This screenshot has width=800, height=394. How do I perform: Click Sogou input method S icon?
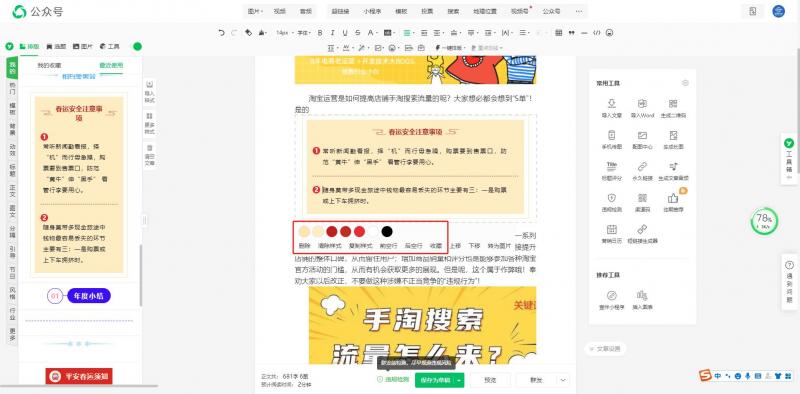[x=705, y=375]
